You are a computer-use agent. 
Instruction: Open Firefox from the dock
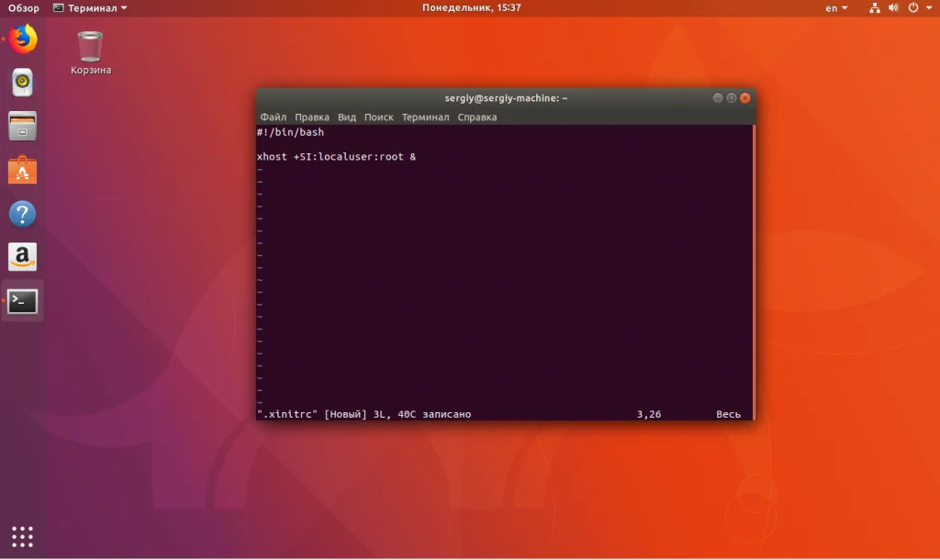coord(22,39)
